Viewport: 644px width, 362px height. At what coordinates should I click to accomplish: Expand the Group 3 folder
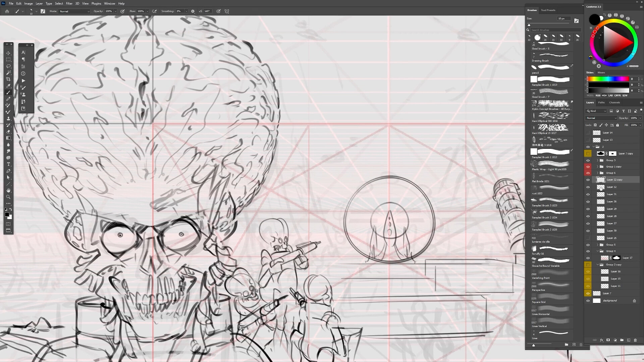[597, 160]
